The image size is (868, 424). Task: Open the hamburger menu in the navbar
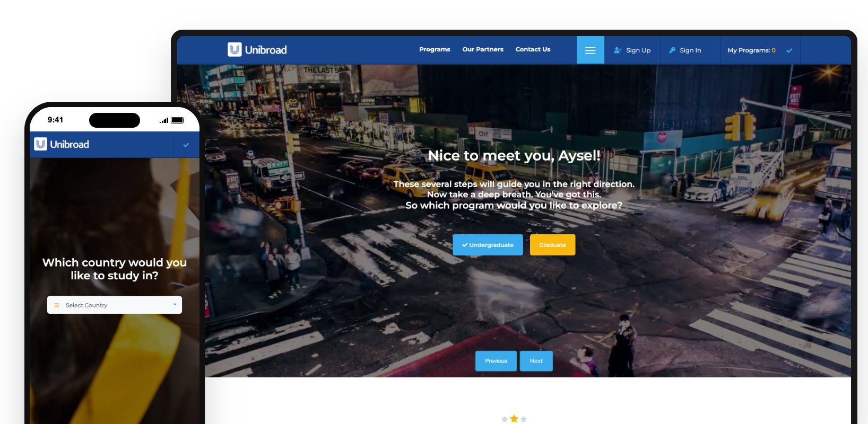click(590, 50)
